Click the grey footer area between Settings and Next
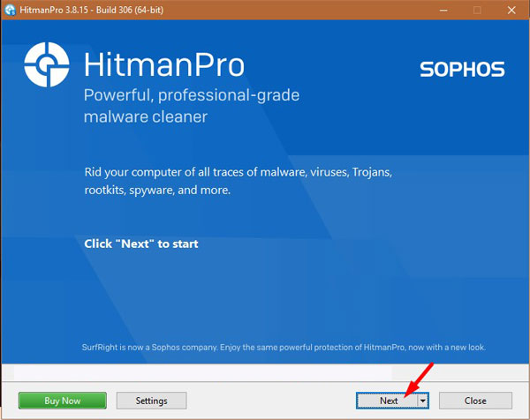The height and width of the screenshot is (420, 530). pyautogui.click(x=270, y=401)
